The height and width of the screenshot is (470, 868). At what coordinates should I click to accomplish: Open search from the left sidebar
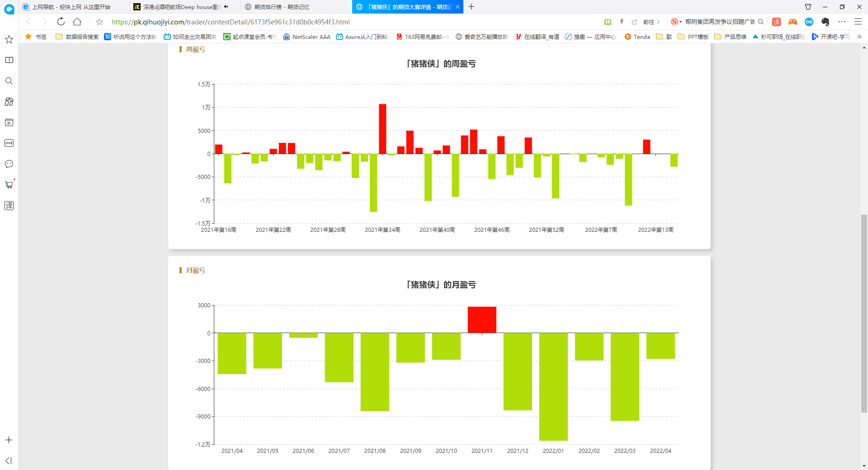pos(9,81)
